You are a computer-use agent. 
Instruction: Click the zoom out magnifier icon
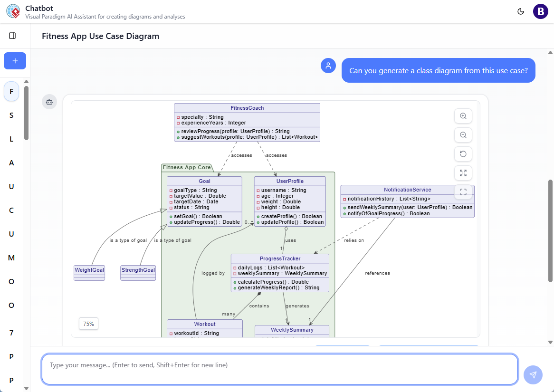463,135
